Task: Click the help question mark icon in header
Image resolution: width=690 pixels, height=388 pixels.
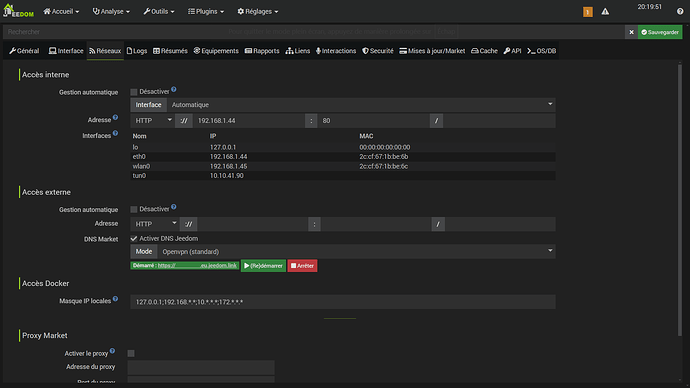Action: coord(680,11)
